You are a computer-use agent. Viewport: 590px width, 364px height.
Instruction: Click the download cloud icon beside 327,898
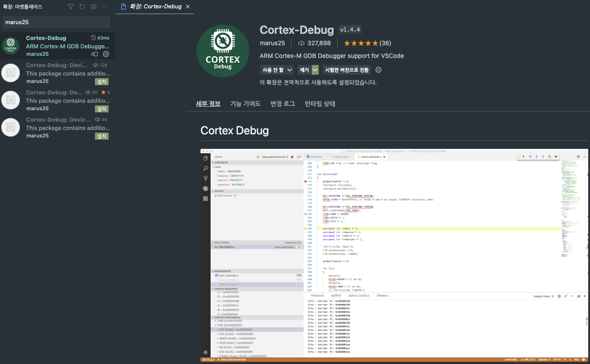coord(301,43)
